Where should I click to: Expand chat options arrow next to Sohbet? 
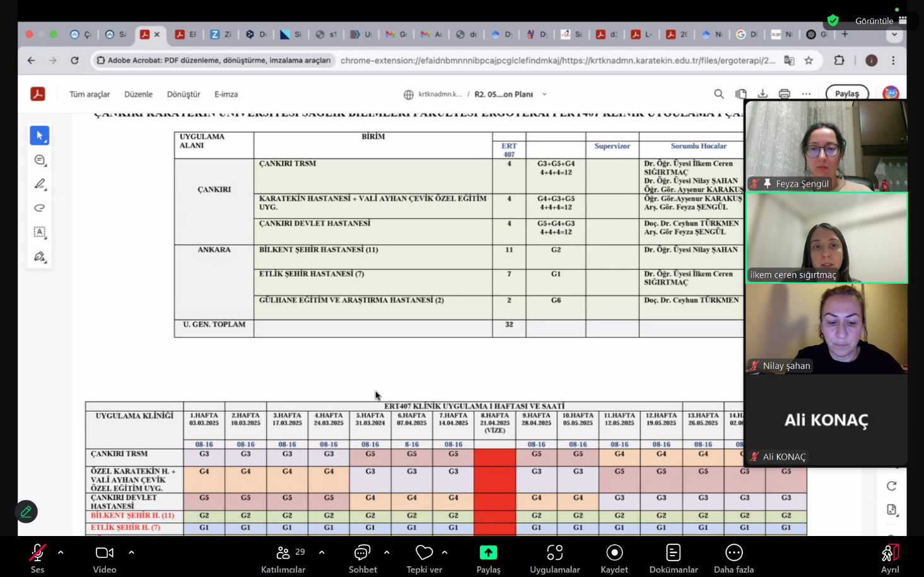387,552
